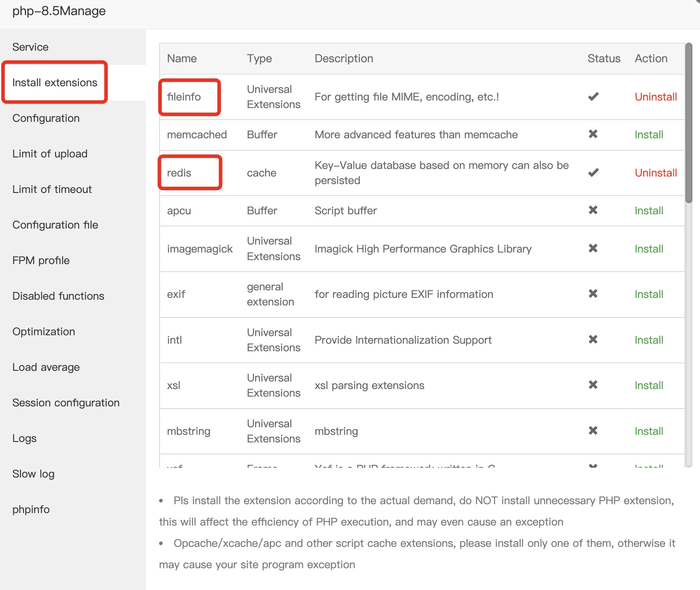Uninstall the fileinfo extension

656,97
